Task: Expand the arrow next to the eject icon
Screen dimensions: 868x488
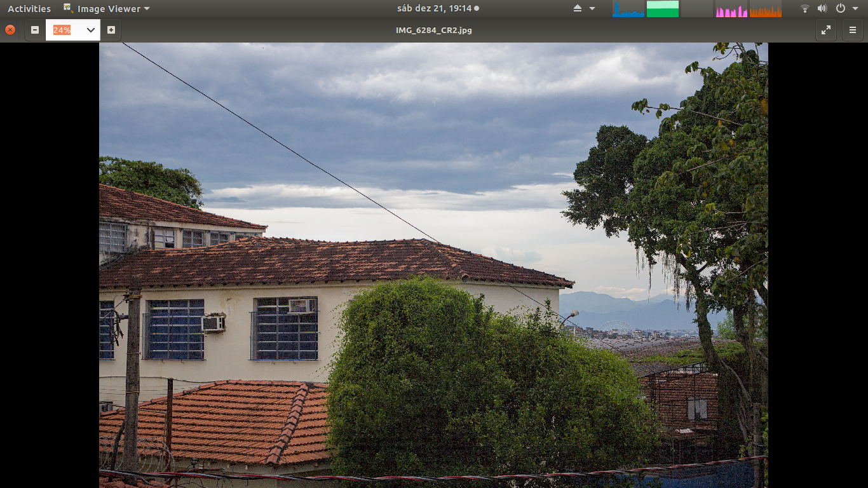Action: 592,9
